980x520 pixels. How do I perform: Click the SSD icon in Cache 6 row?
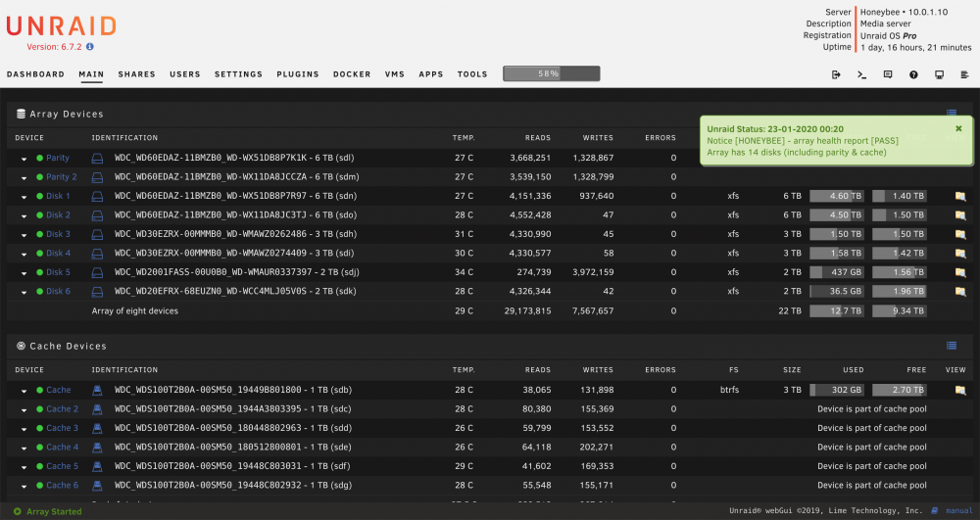(x=97, y=485)
